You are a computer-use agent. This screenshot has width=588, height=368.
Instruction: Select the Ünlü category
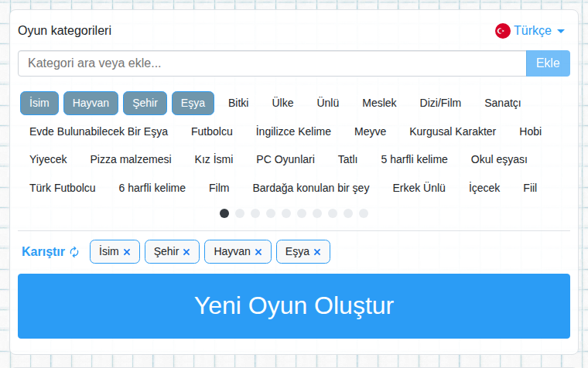(328, 103)
